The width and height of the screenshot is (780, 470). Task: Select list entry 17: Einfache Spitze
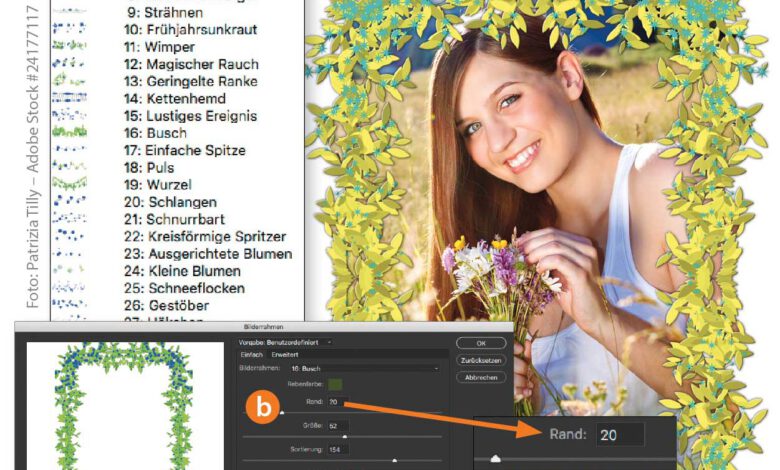tap(185, 150)
